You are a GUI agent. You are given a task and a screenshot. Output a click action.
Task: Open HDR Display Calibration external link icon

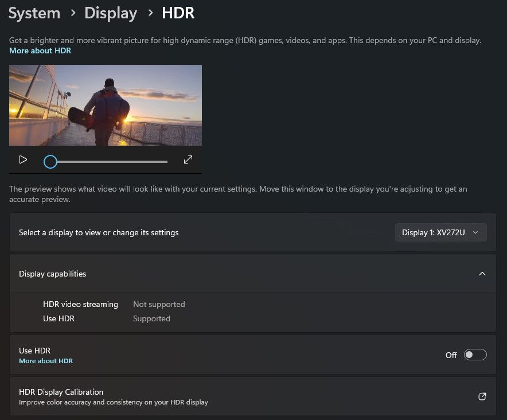click(482, 396)
